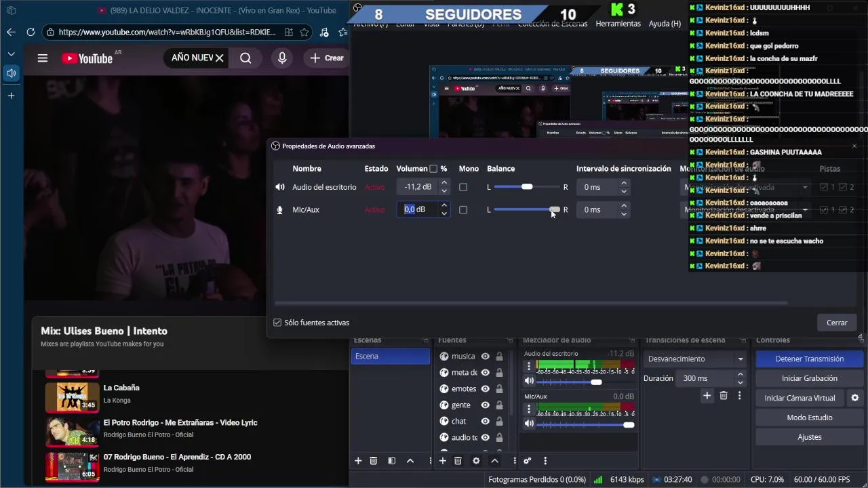Adjust Mic/Aux balance slider
Image resolution: width=868 pixels, height=488 pixels.
coord(527,210)
